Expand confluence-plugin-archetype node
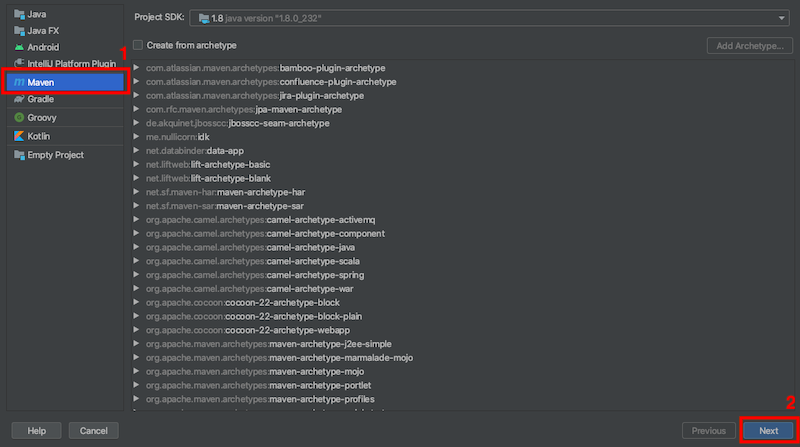Screen dimensions: 800x447 [136, 81]
